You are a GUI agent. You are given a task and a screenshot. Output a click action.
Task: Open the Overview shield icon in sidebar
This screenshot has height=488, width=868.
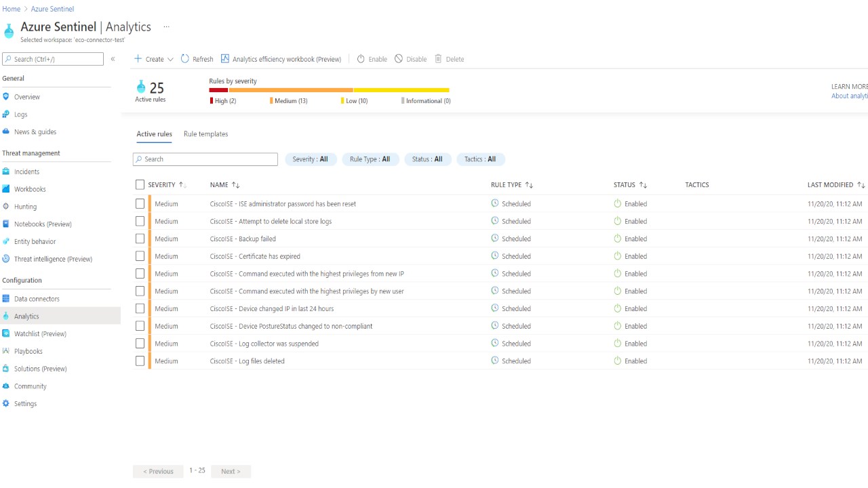[6, 97]
